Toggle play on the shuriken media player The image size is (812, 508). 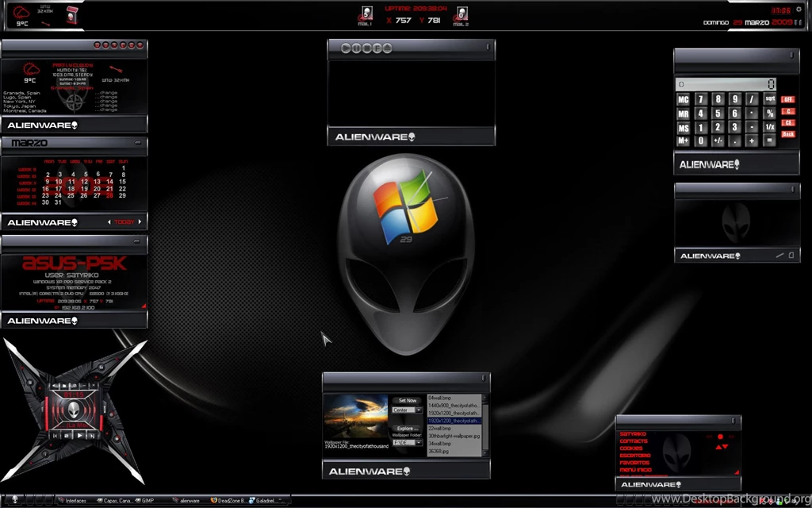coord(79,435)
